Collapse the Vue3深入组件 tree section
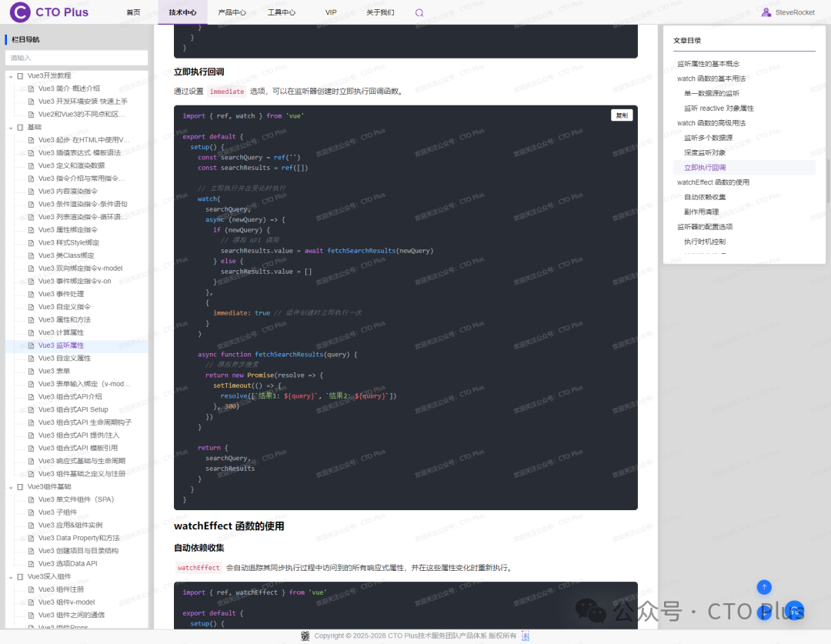 coord(11,577)
